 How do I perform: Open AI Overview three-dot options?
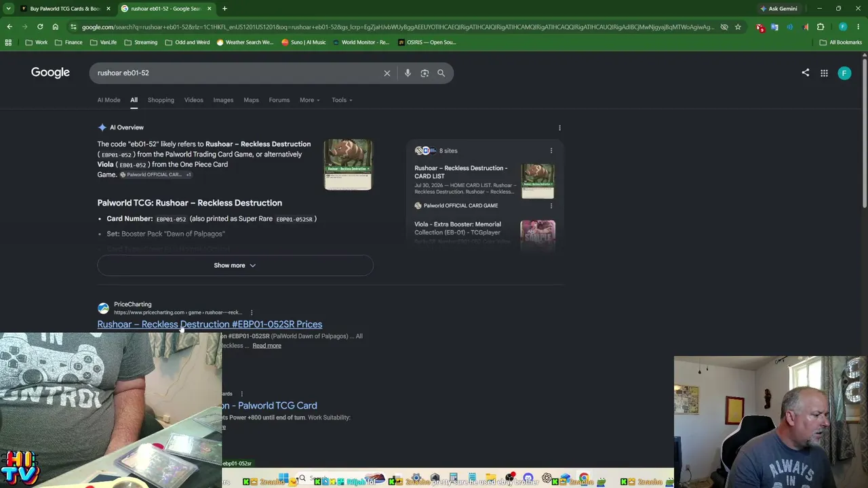[559, 127]
